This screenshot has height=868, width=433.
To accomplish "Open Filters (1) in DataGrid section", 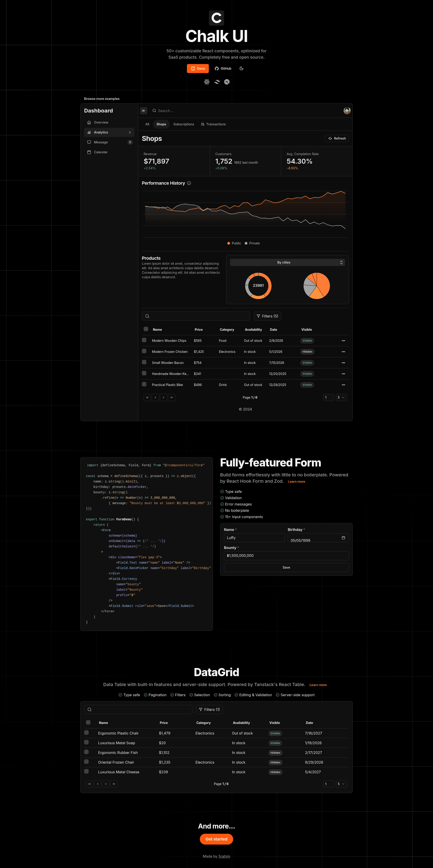I will point(209,710).
